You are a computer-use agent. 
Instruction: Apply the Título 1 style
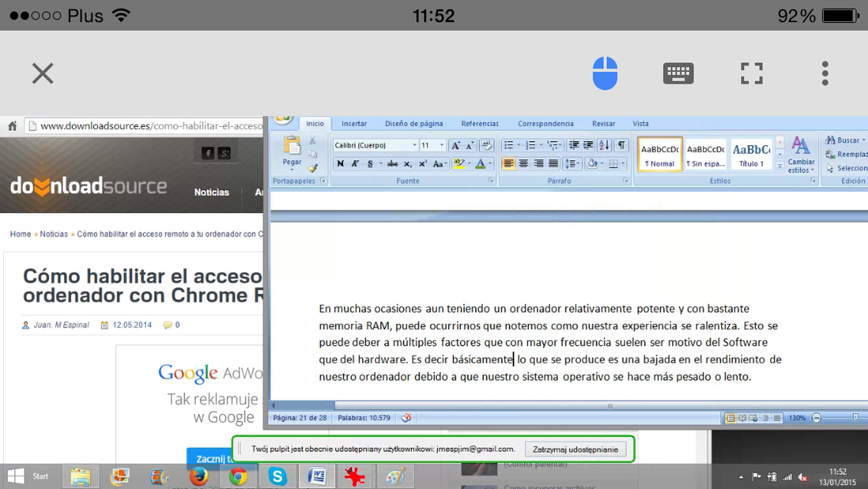tap(751, 154)
